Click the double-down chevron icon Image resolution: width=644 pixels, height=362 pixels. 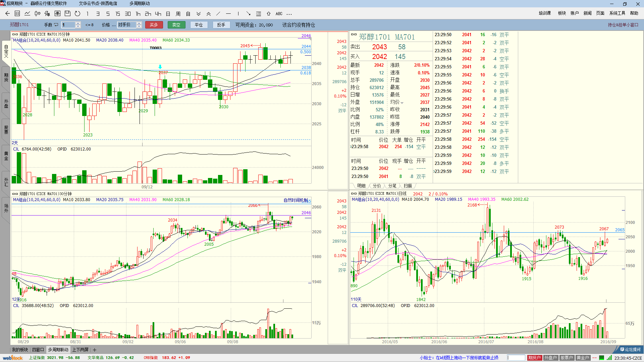[x=199, y=14]
